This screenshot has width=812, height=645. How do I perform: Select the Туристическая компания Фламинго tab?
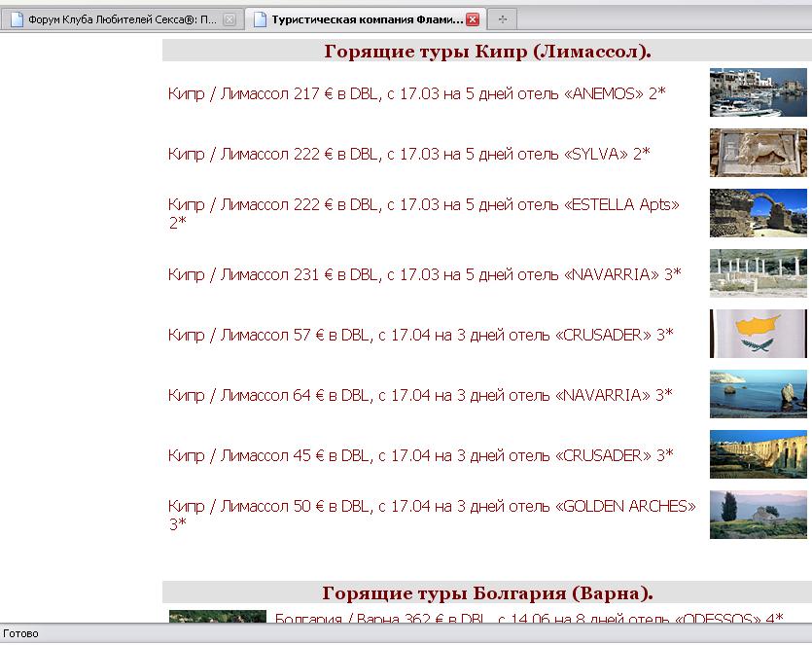click(365, 19)
